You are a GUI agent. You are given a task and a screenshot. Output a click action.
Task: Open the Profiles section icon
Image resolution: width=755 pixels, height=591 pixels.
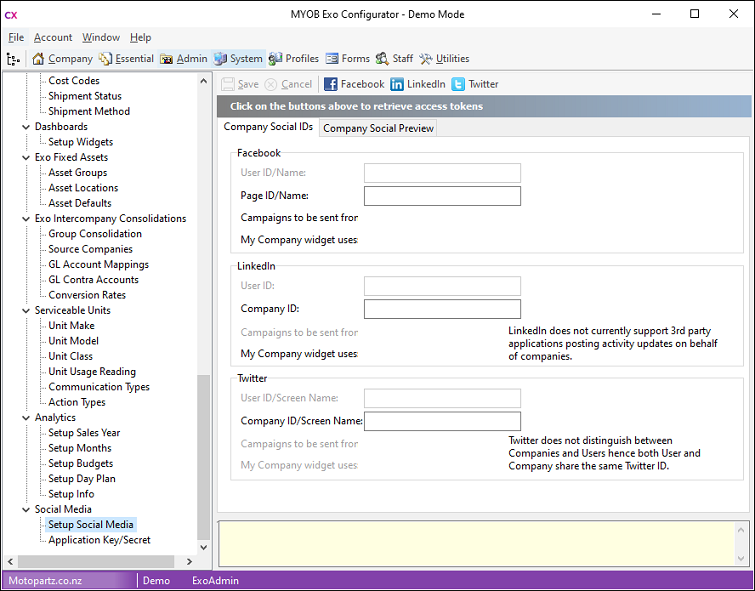(275, 59)
